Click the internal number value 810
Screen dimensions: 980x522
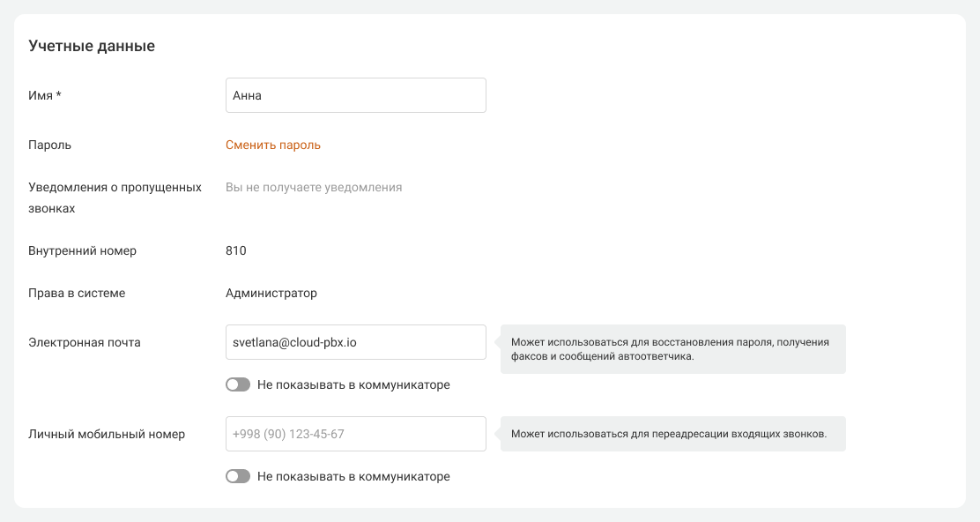pos(236,251)
